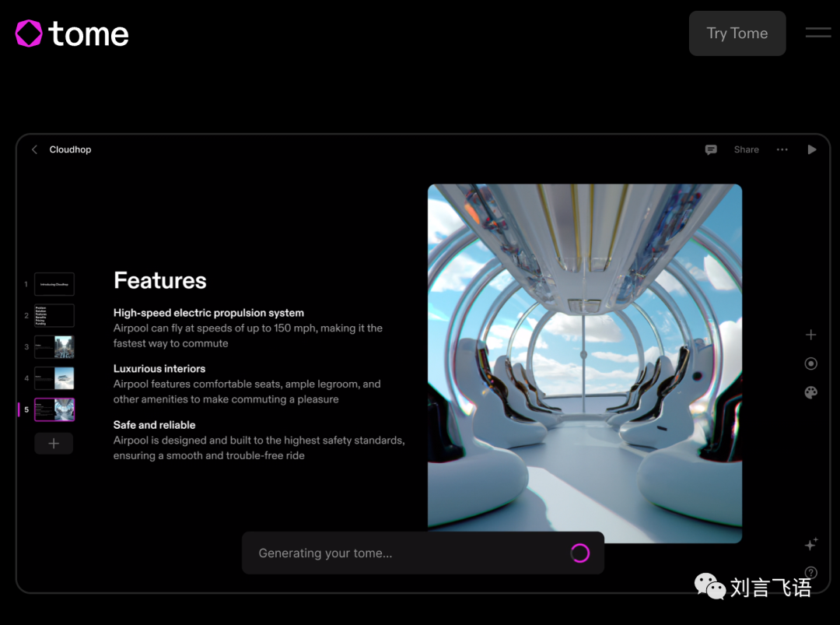Click the Share button
Screen dimensions: 840x625
[746, 149]
